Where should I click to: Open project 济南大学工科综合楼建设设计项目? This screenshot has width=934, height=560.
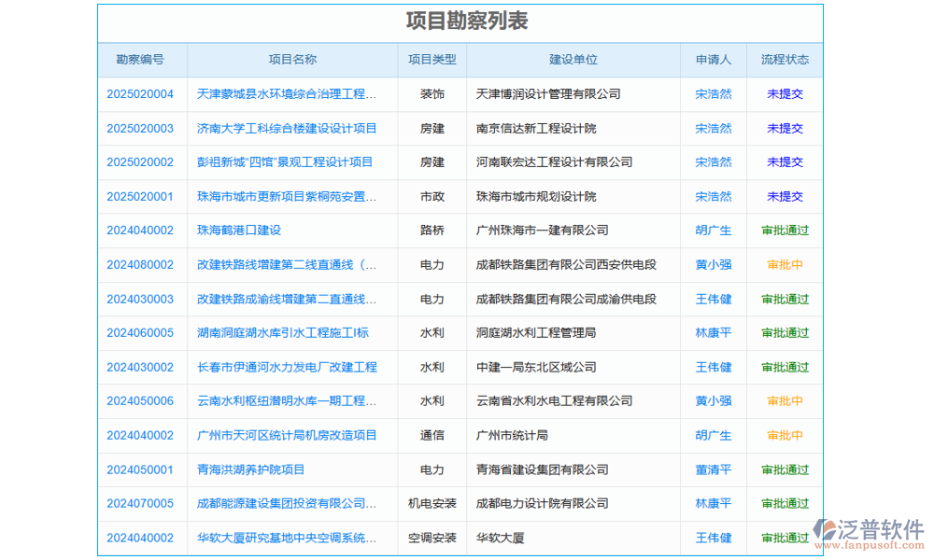coord(288,128)
